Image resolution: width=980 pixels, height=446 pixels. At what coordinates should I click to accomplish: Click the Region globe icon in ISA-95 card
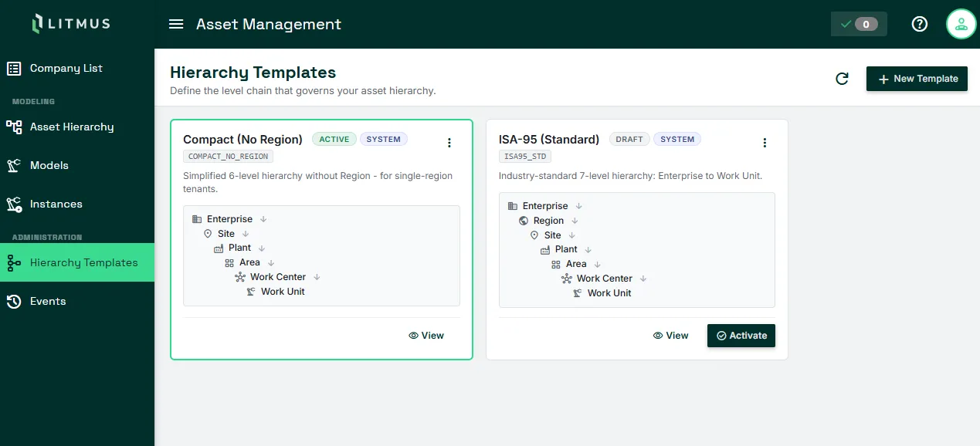pyautogui.click(x=524, y=221)
